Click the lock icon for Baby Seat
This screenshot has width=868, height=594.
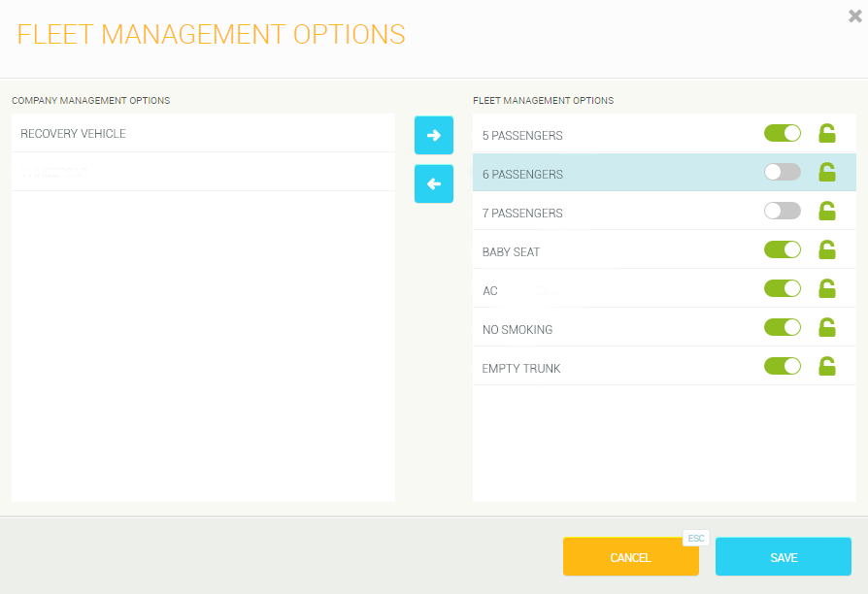coord(826,250)
